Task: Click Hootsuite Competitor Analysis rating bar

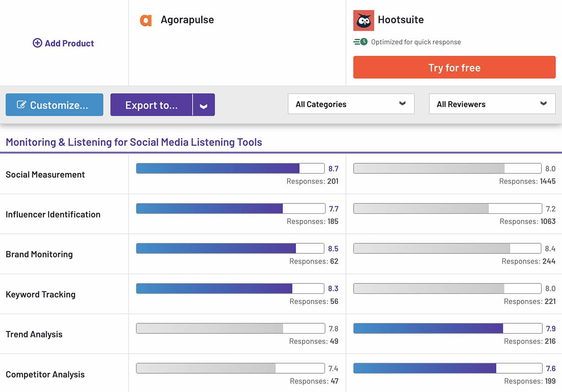Action: (x=448, y=368)
